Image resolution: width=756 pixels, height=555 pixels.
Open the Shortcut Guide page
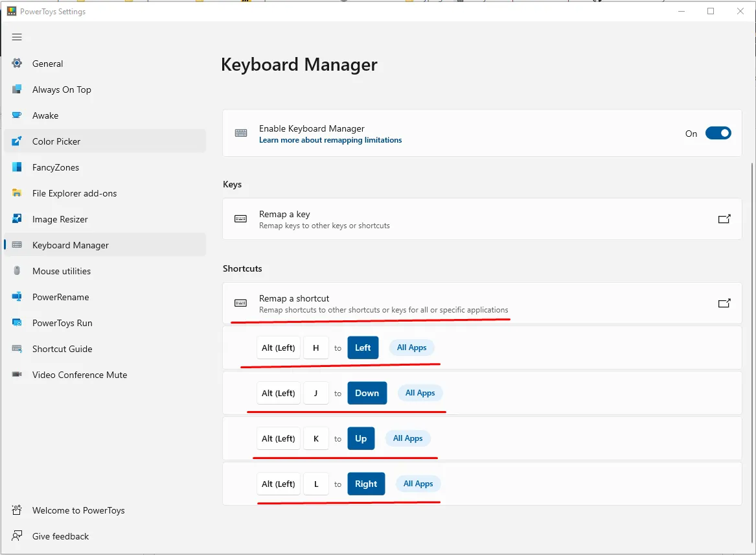(62, 349)
